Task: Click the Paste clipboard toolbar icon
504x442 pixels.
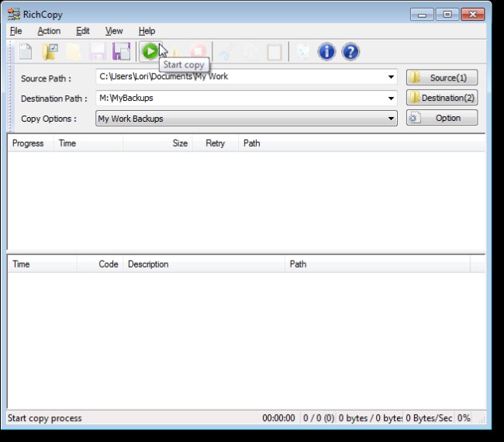Action: pos(274,52)
